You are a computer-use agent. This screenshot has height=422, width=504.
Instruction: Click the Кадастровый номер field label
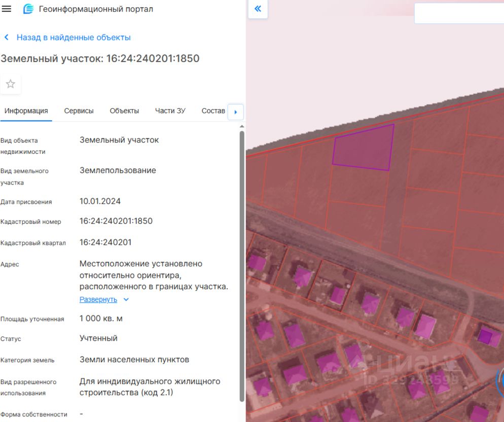(30, 222)
